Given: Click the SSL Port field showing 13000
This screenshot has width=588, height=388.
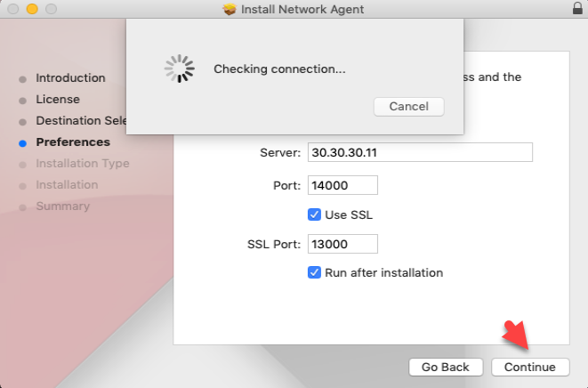Looking at the screenshot, I should click(x=342, y=244).
